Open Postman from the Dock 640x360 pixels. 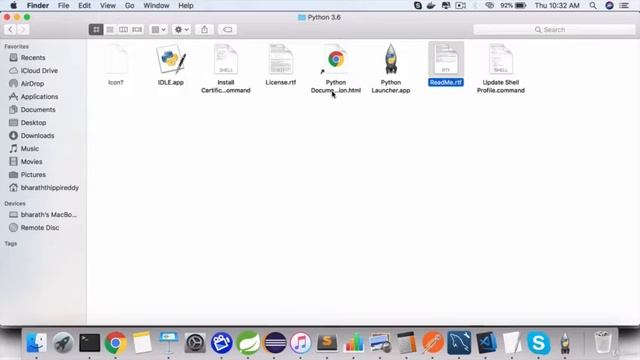pos(433,342)
